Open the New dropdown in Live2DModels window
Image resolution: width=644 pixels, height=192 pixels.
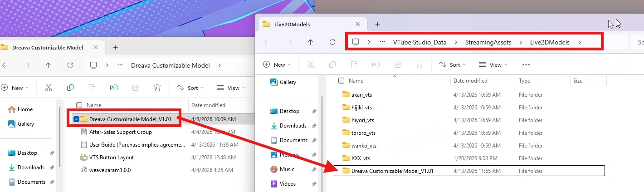[277, 65]
